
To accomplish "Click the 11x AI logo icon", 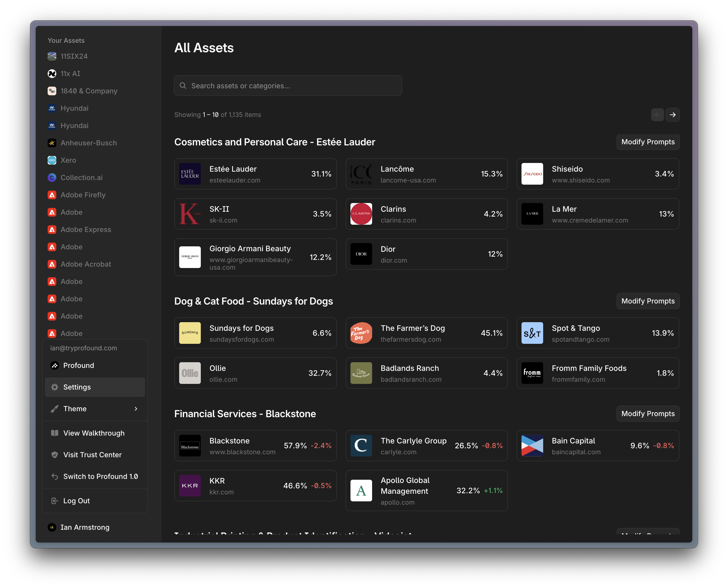I will coord(52,74).
